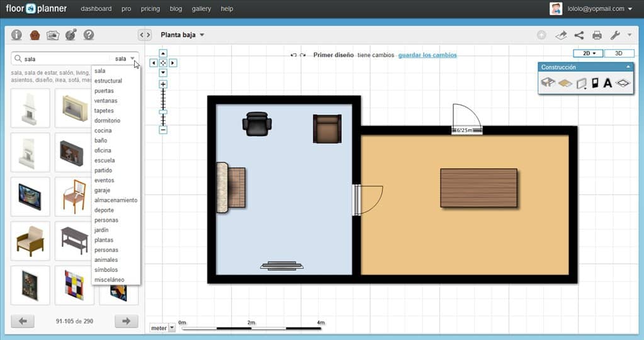Choose cocina category from list
644x340 pixels.
(103, 130)
